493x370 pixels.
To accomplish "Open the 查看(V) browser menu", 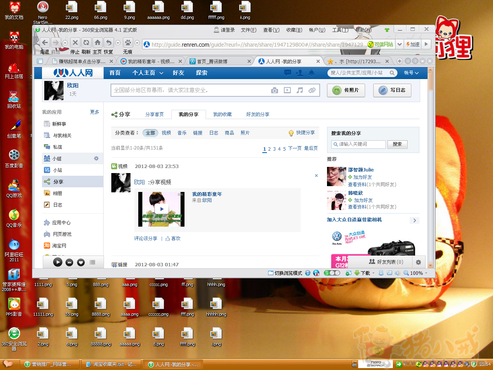I will tap(271, 30).
